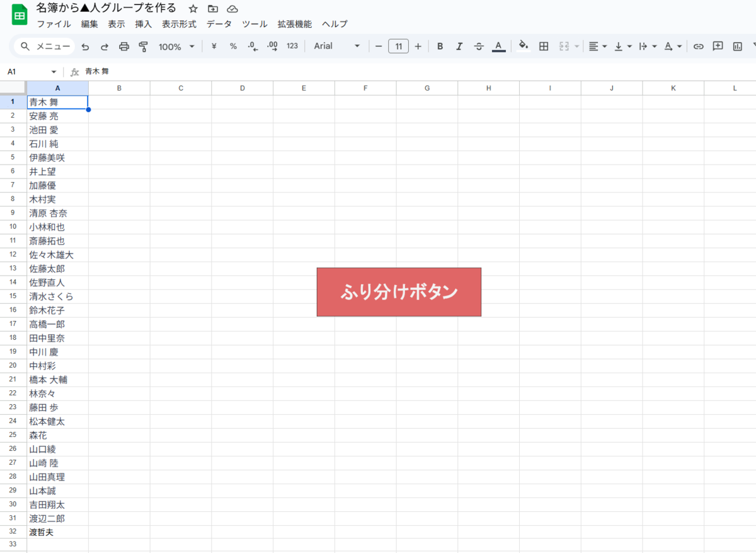This screenshot has width=756, height=553.
Task: Decrease decimal places
Action: pyautogui.click(x=253, y=46)
